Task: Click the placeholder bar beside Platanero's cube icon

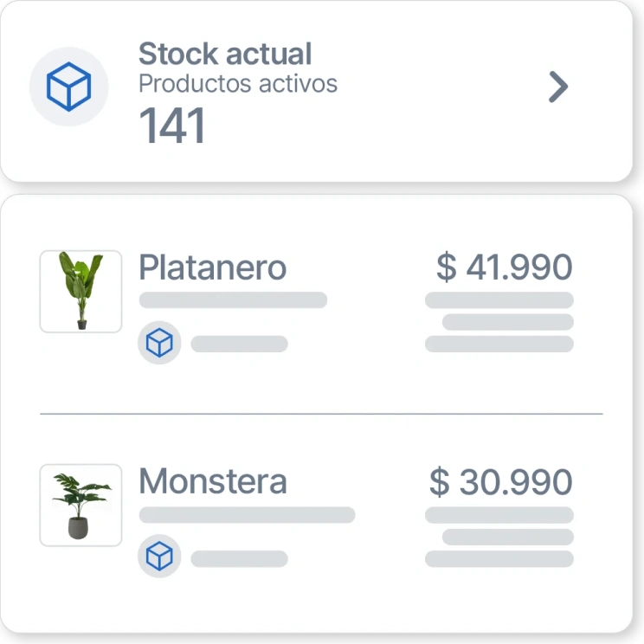Action: [239, 344]
